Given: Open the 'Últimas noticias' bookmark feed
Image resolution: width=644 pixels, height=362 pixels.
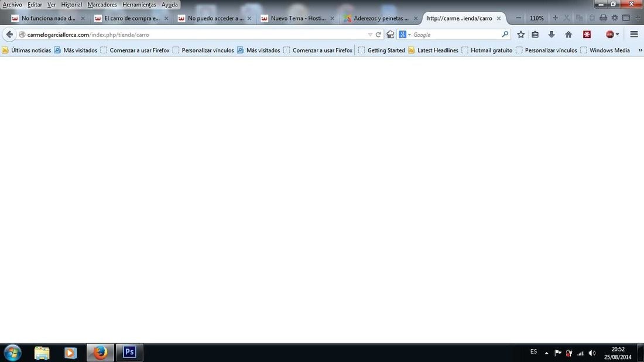Looking at the screenshot, I should tap(27, 50).
